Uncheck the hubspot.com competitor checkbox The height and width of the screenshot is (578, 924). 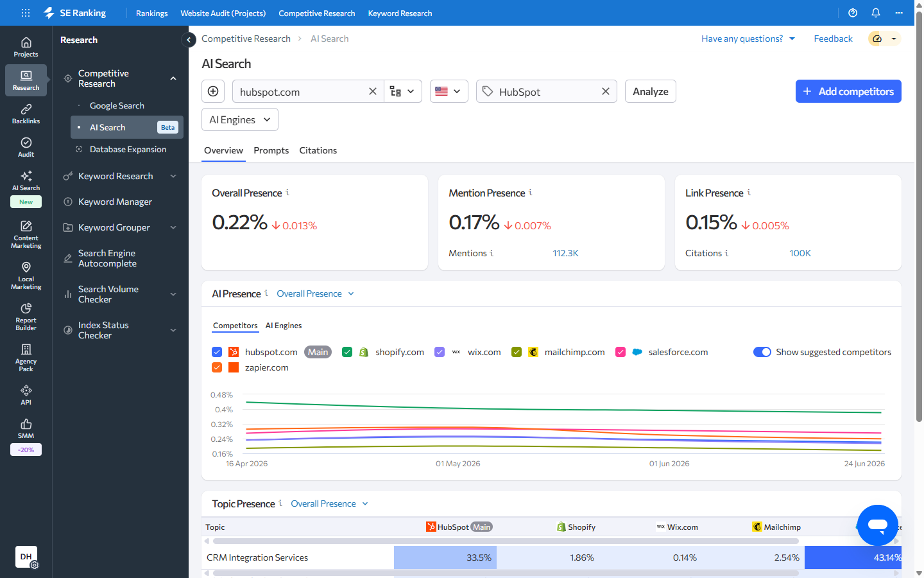pos(217,352)
